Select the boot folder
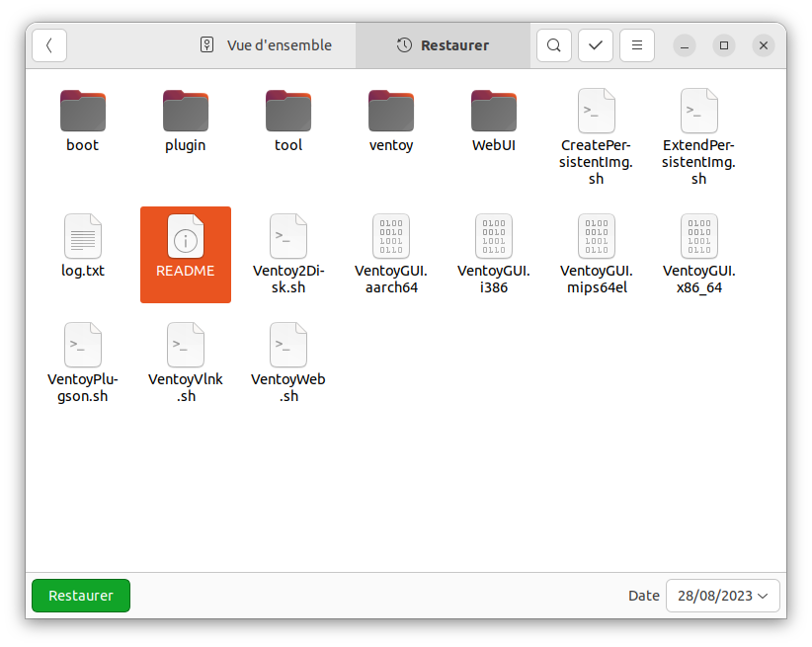Image resolution: width=812 pixels, height=647 pixels. point(82,121)
